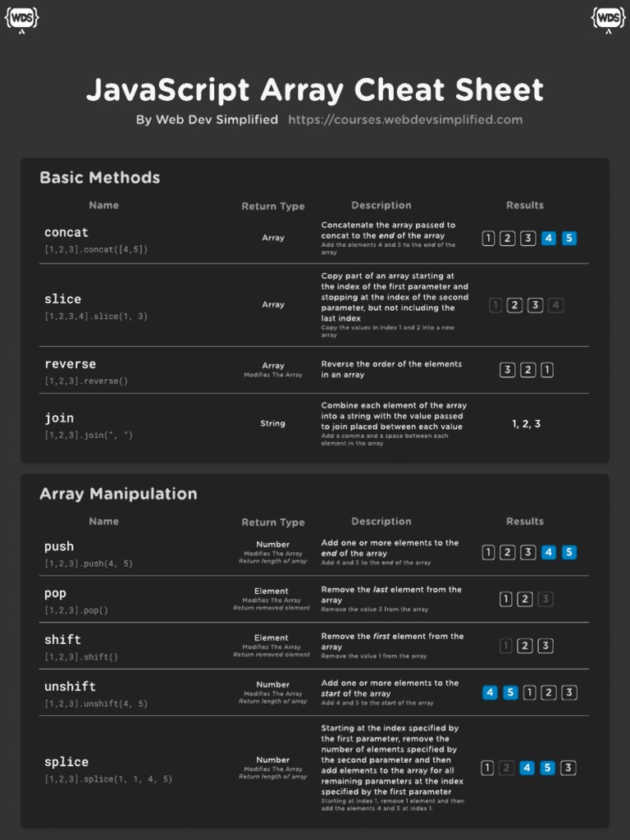This screenshot has width=630, height=840.
Task: Click the "Results" header under Array Manipulation
Action: (x=525, y=522)
